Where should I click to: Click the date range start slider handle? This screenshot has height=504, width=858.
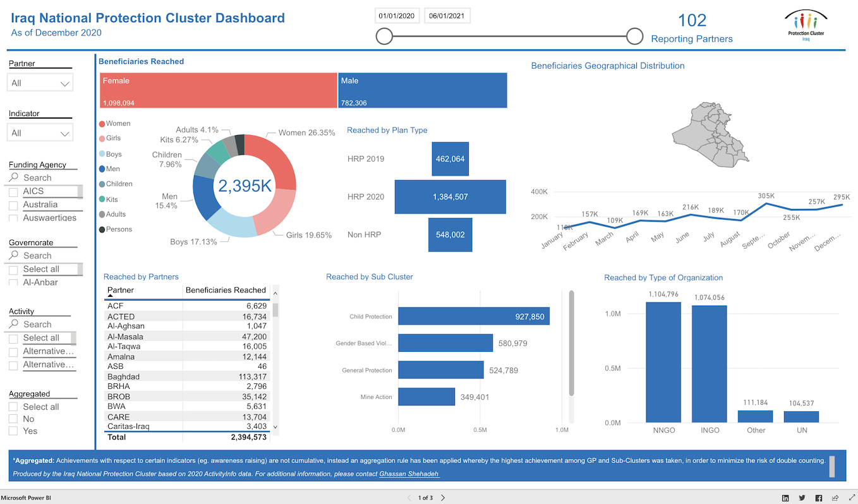point(385,37)
